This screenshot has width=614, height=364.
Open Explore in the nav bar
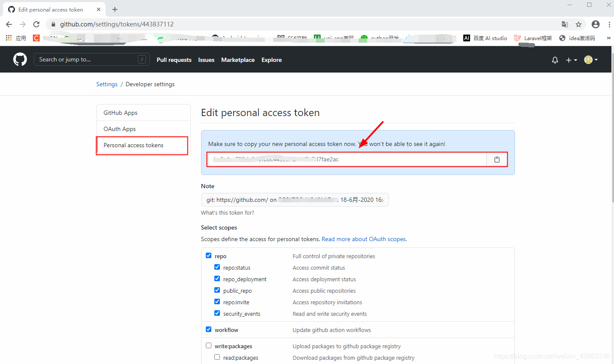point(272,60)
